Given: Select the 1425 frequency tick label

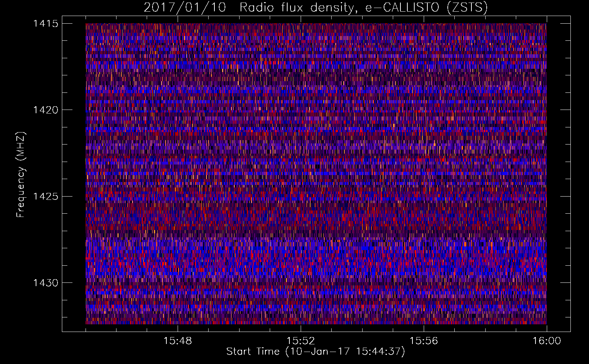Looking at the screenshot, I should tap(46, 197).
